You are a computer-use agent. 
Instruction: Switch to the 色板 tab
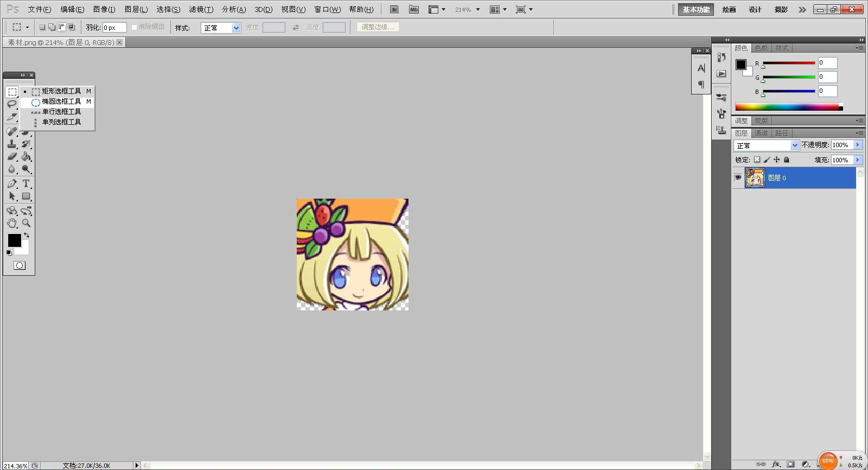click(x=761, y=48)
